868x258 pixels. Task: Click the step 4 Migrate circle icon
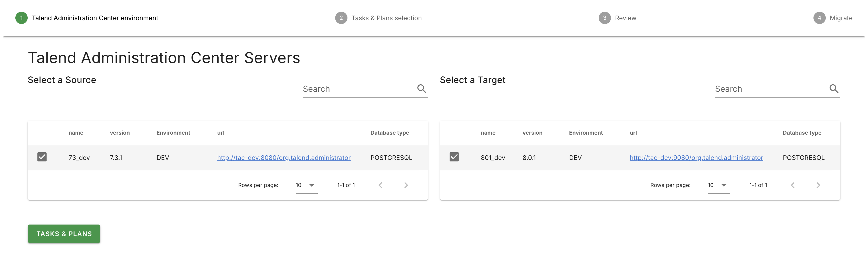(819, 18)
